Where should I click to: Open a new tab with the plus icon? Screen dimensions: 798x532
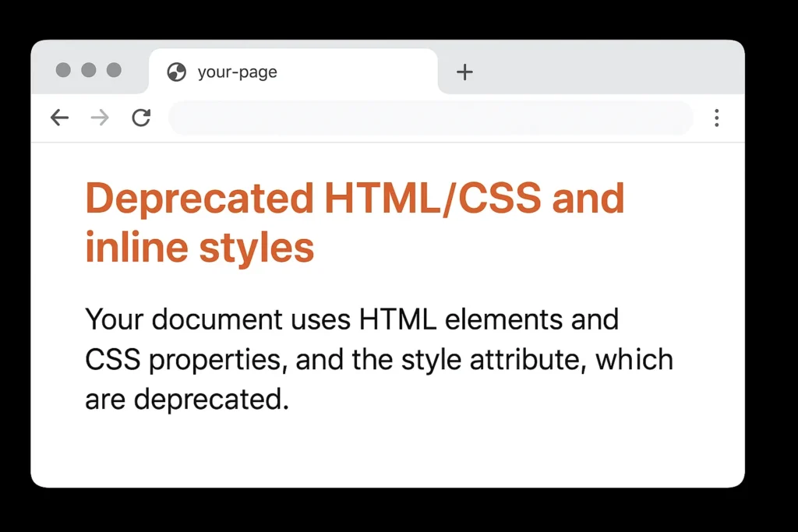pos(464,72)
